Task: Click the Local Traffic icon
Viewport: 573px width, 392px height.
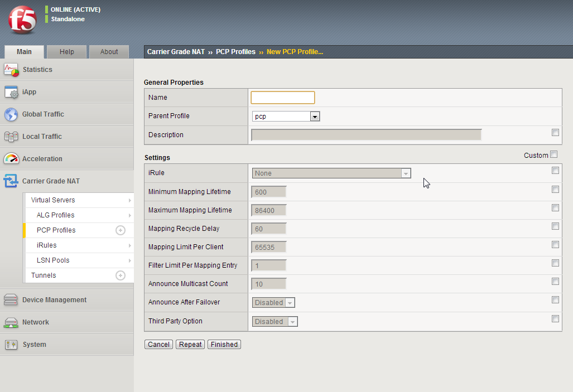Action: pyautogui.click(x=11, y=137)
